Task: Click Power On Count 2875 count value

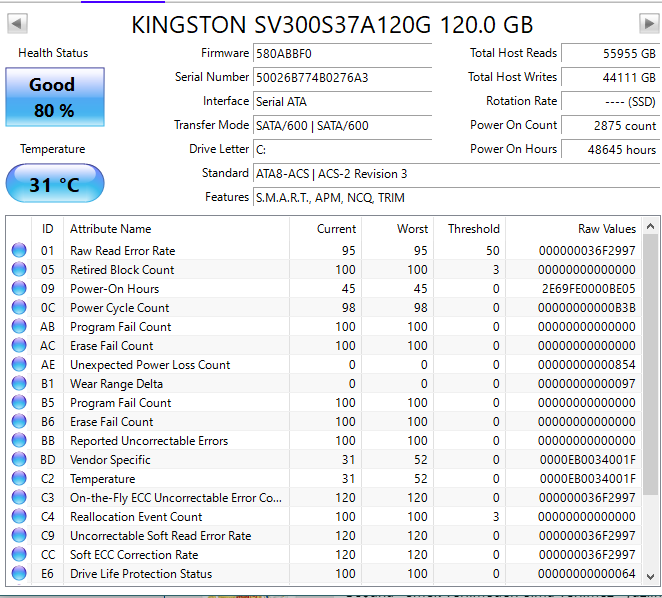Action: tap(610, 126)
